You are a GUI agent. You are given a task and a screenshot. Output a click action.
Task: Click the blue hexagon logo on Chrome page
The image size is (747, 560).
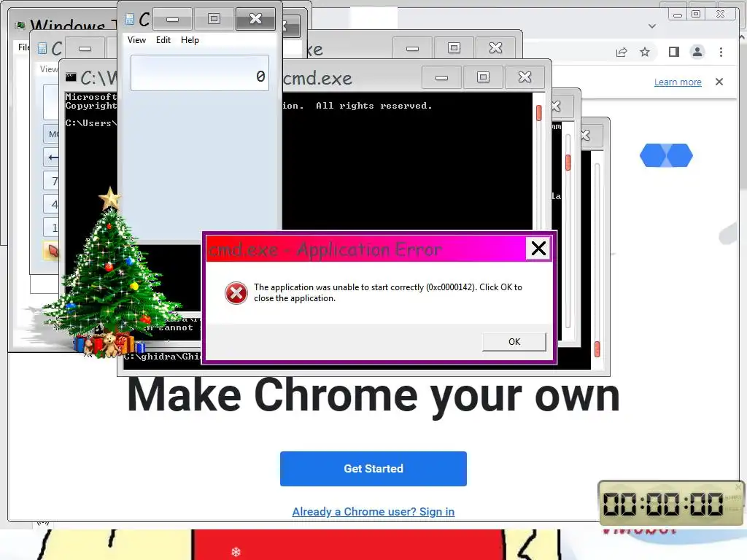(x=666, y=155)
